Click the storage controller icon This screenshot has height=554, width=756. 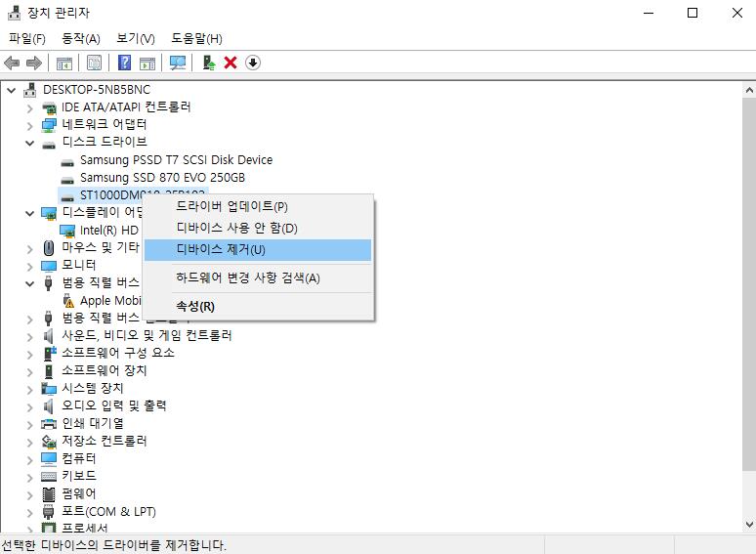49,441
